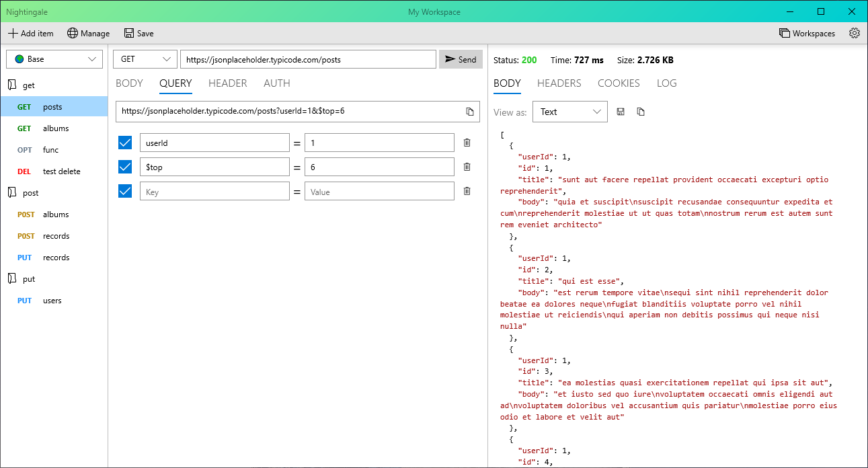Screen dimensions: 868x468
Task: Click the $top key field
Action: (214, 167)
